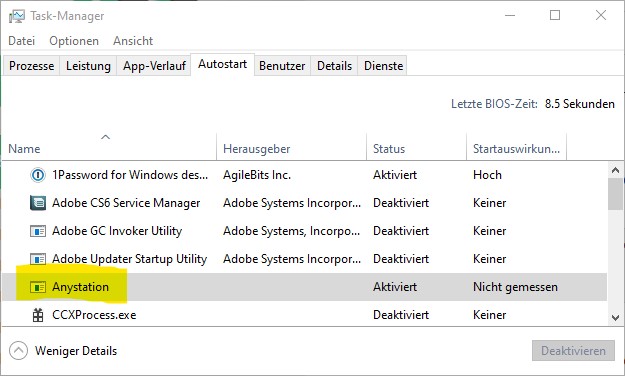Click publisher cell of Adobe Updater Startup Utility
This screenshot has width=625, height=376.
click(x=292, y=259)
